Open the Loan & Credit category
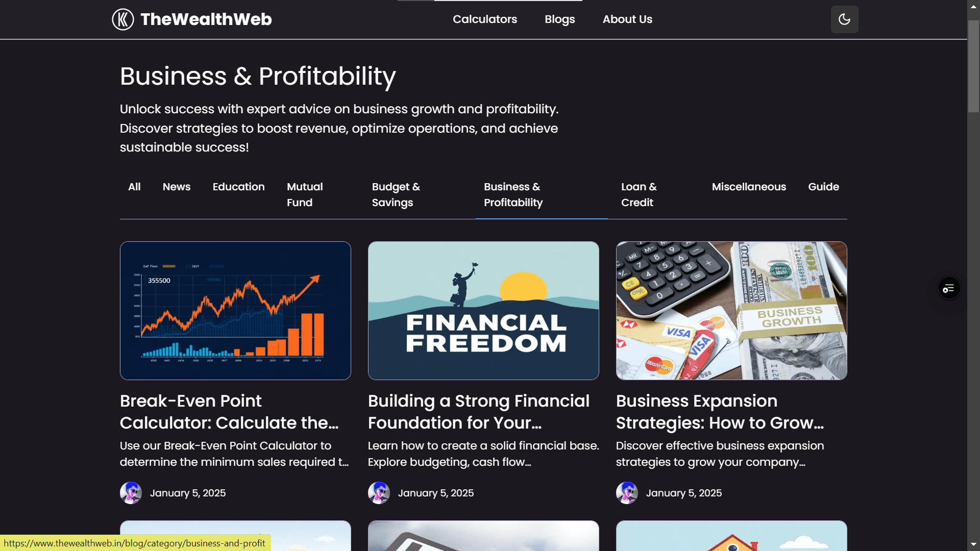Screen dimensions: 980x551 (x=639, y=194)
